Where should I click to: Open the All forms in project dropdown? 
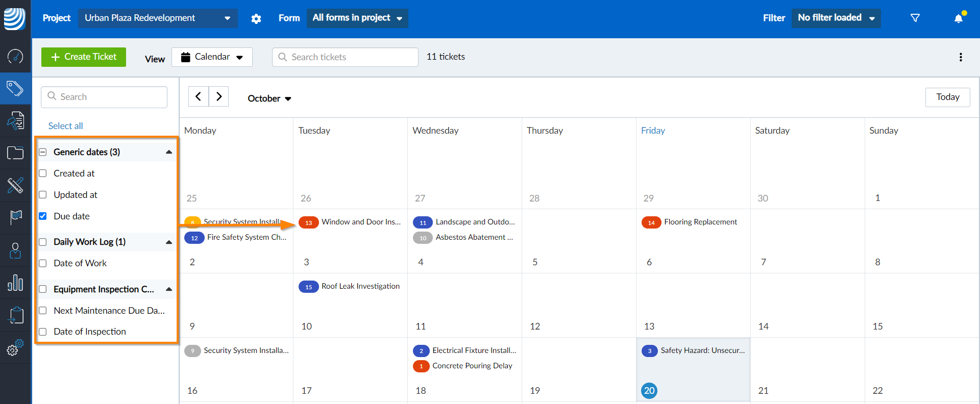357,18
